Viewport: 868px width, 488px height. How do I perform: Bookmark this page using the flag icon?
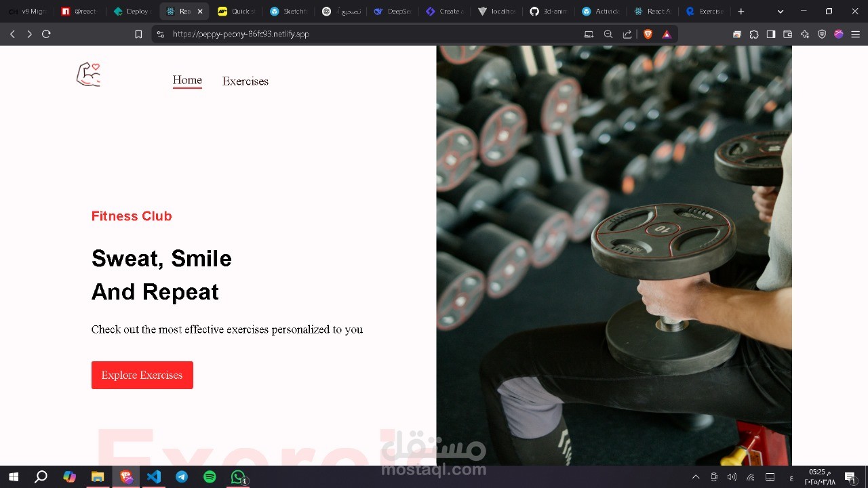(x=138, y=33)
